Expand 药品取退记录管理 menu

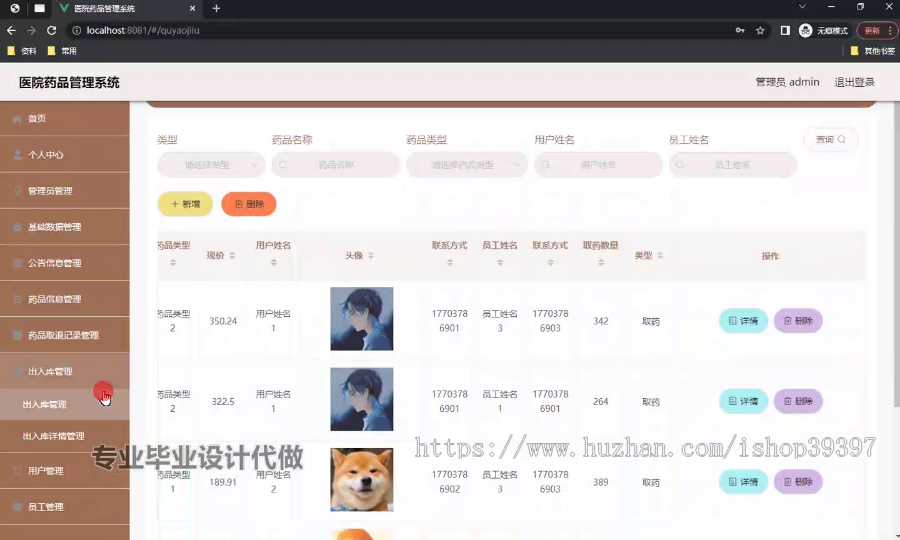[64, 335]
